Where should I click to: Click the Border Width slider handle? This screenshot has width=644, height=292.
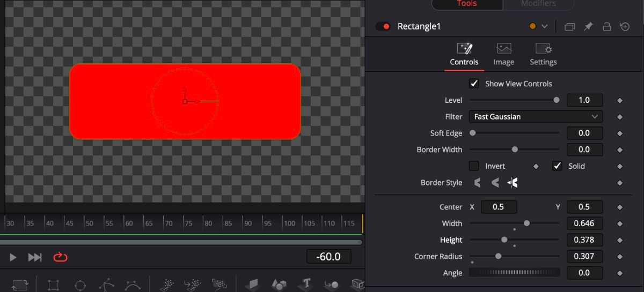coord(515,149)
